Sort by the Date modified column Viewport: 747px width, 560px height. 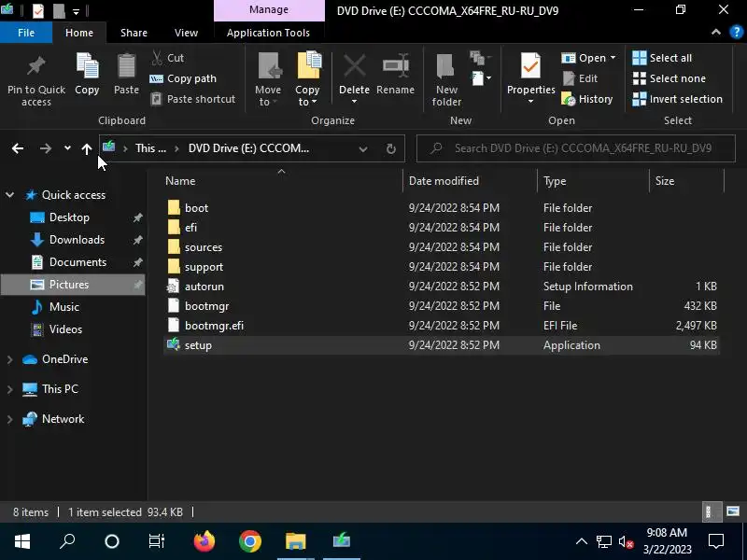(444, 181)
